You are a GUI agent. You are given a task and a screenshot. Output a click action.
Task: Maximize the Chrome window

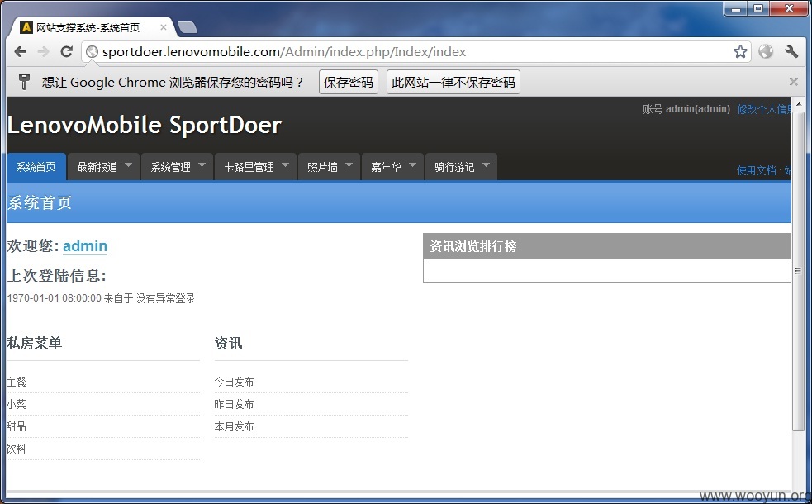click(758, 9)
